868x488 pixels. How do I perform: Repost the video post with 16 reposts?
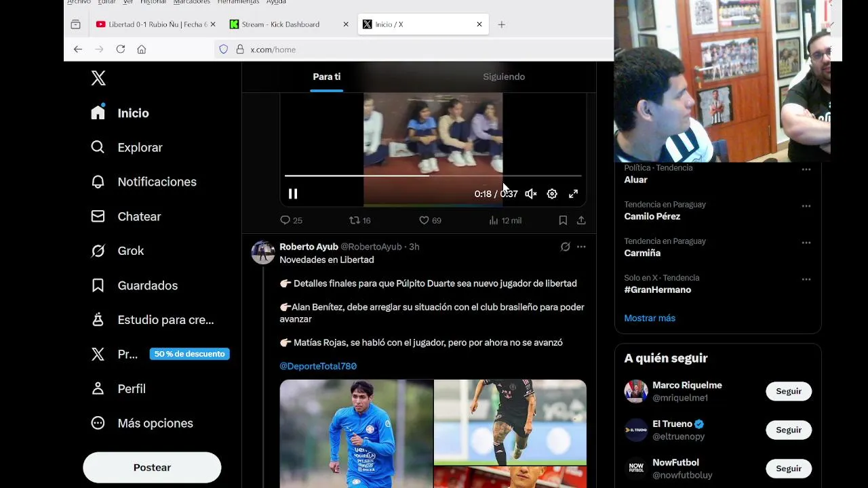[x=359, y=220]
